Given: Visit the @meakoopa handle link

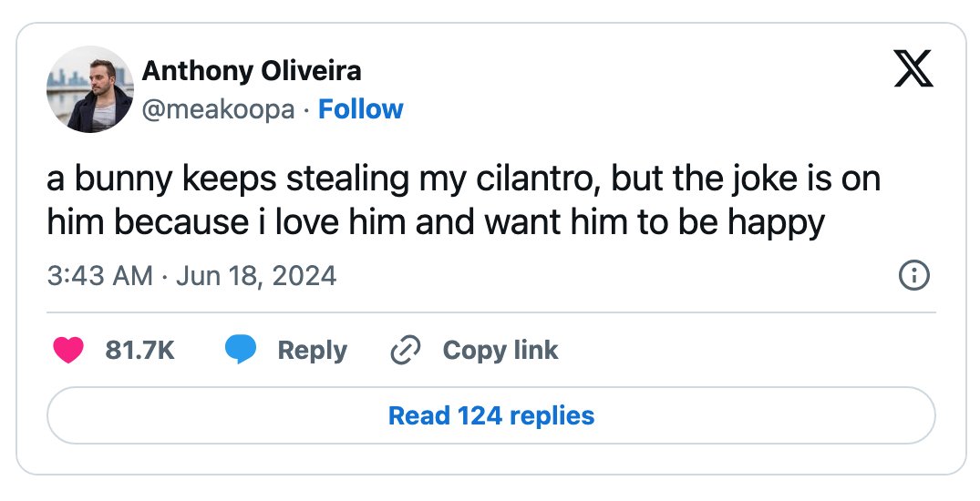Looking at the screenshot, I should (218, 109).
